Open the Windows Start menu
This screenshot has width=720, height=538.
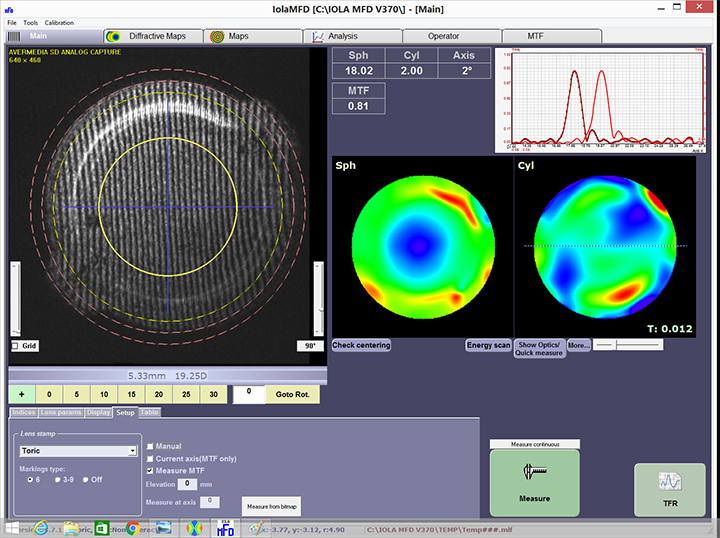tap(12, 528)
